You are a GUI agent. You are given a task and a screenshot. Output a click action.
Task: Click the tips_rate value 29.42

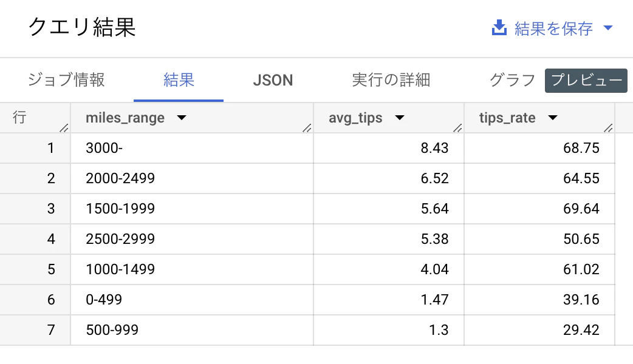tap(581, 330)
